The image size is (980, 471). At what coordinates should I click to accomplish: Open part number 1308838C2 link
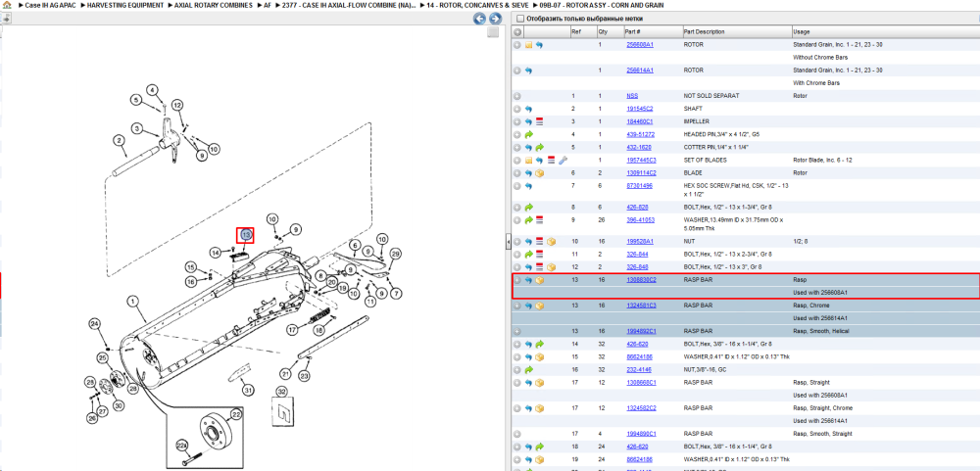coord(641,280)
